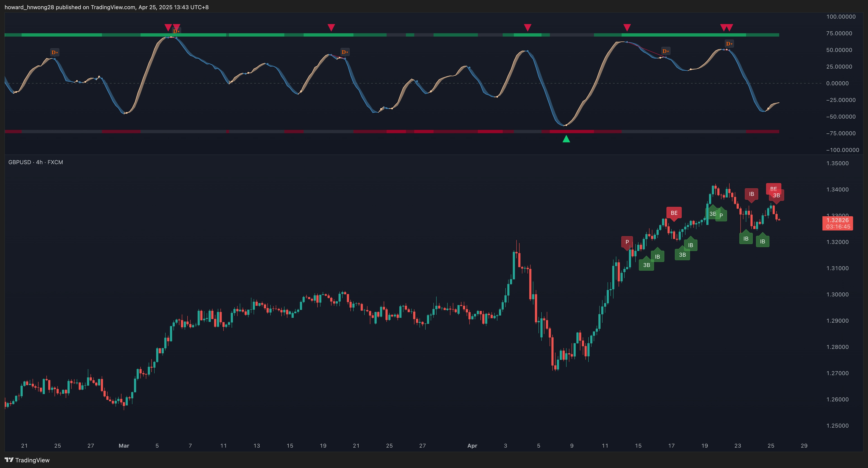Click the Apr label on time axis
Viewport: 868px width, 468px height.
point(472,446)
